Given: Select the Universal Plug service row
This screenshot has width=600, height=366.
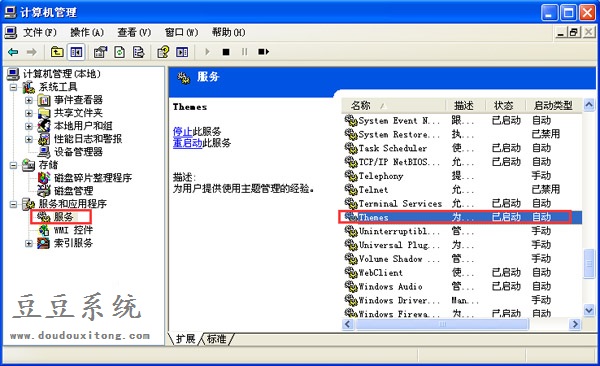Looking at the screenshot, I should (x=462, y=245).
